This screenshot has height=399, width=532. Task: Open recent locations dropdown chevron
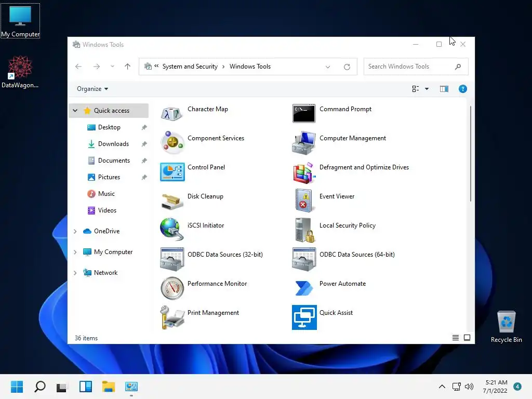pos(112,66)
